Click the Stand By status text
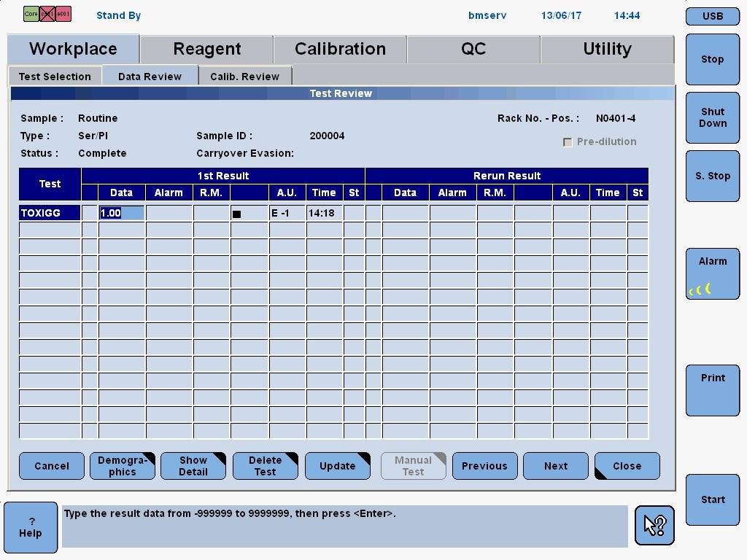 119,15
